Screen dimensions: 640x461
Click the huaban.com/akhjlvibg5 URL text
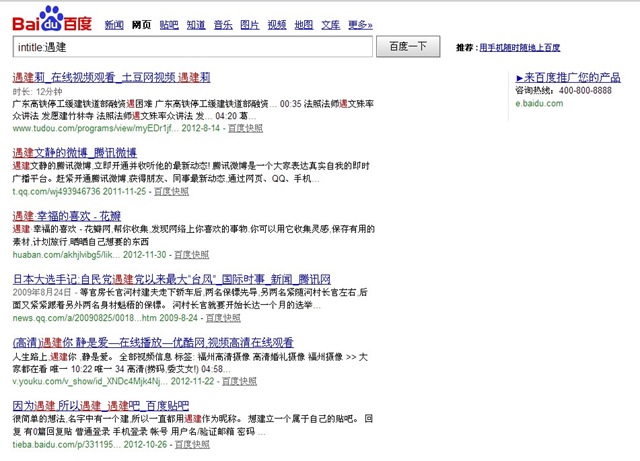[66, 255]
